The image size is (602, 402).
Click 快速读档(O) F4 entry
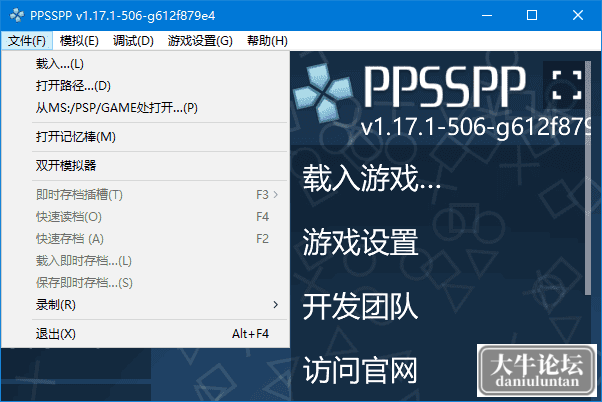click(x=146, y=217)
